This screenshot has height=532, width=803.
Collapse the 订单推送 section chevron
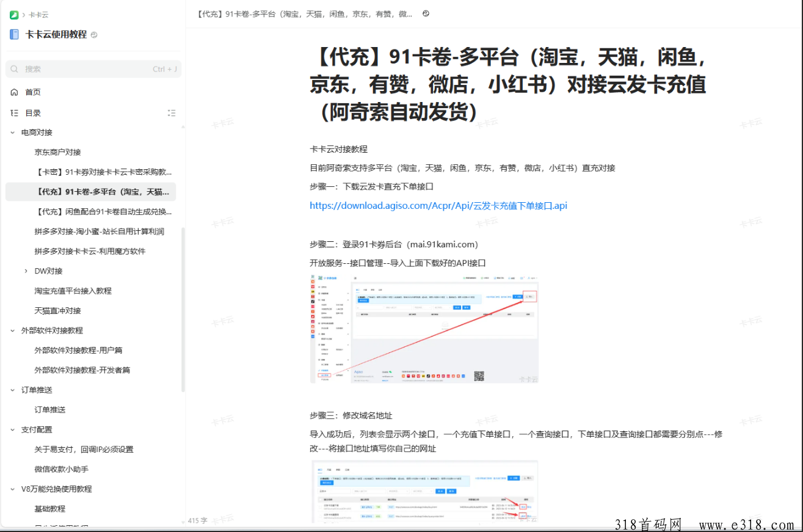tap(12, 390)
